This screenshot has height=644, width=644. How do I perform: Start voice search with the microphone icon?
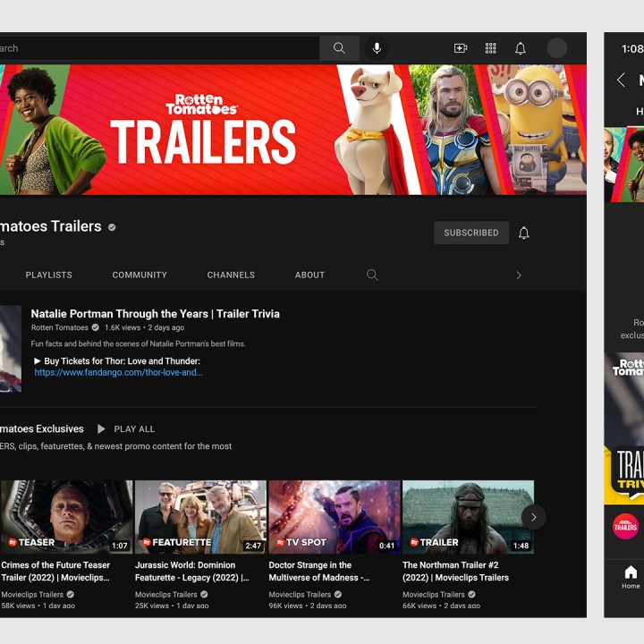377,48
